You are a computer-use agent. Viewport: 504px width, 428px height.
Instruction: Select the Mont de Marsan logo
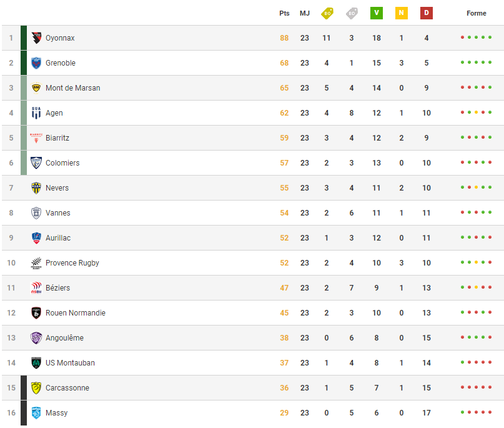tap(36, 87)
